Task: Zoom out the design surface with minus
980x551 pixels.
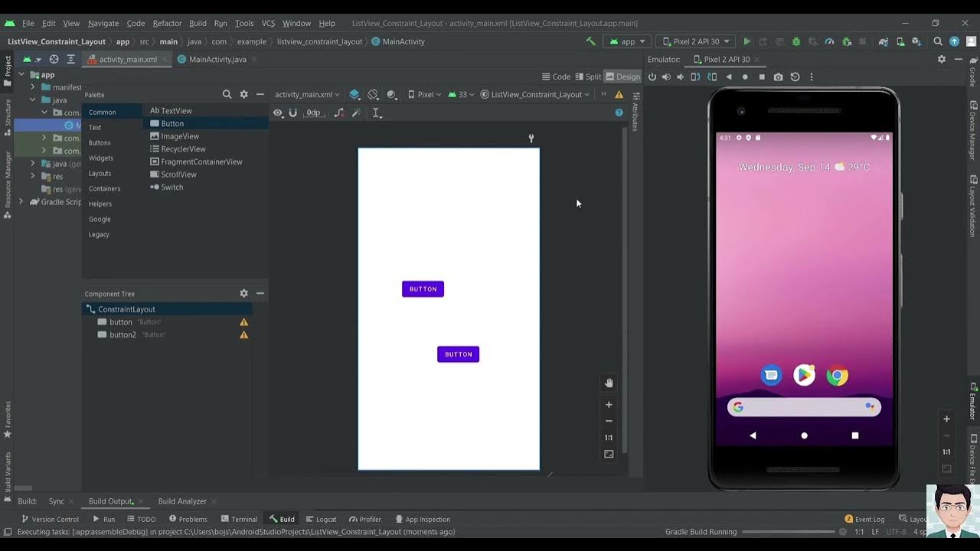Action: (609, 421)
